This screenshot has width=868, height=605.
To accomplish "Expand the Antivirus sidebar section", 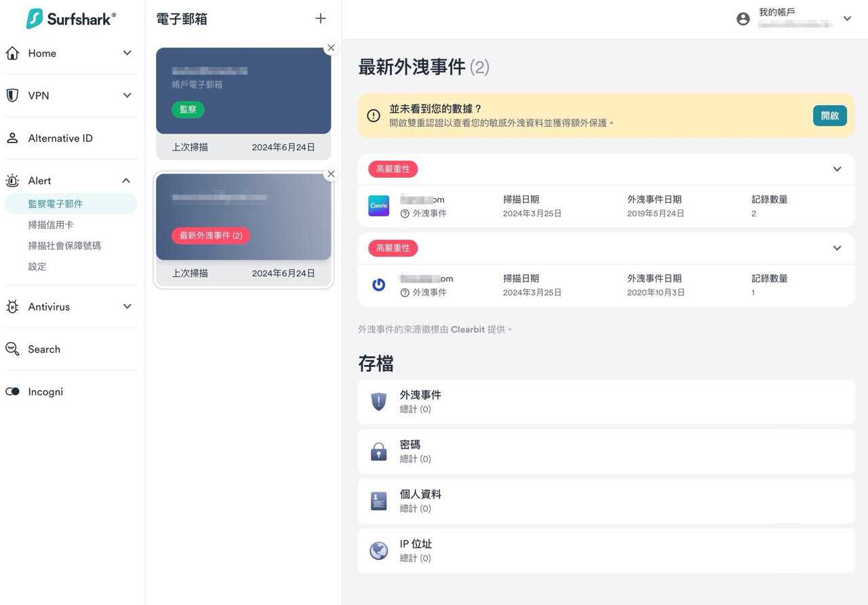I will coord(127,307).
